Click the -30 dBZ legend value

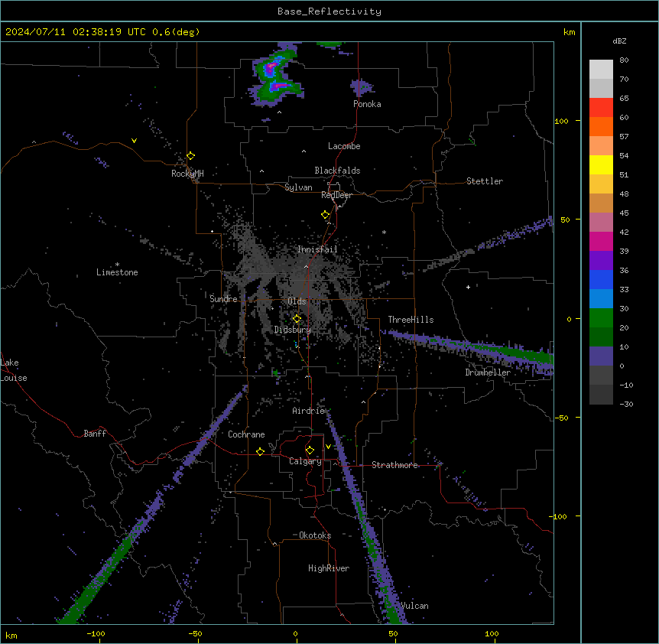click(x=626, y=405)
